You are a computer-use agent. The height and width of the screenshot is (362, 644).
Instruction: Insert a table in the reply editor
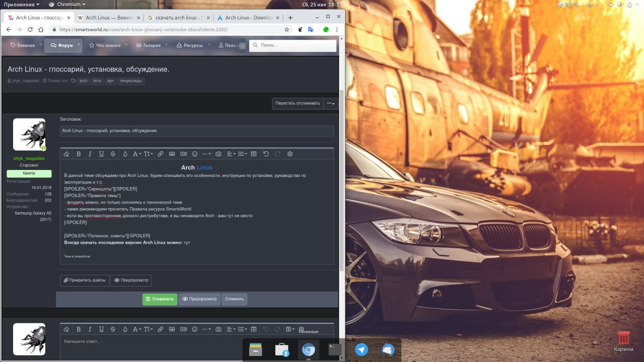click(x=254, y=329)
